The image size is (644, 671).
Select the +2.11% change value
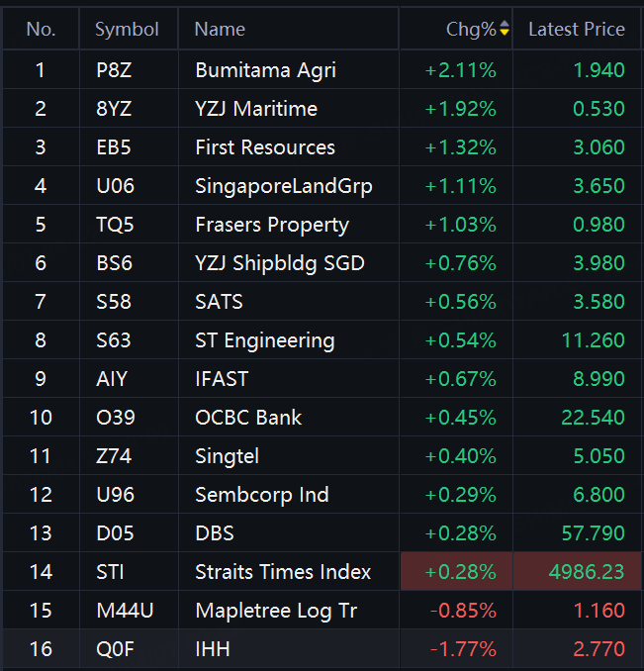coord(461,70)
